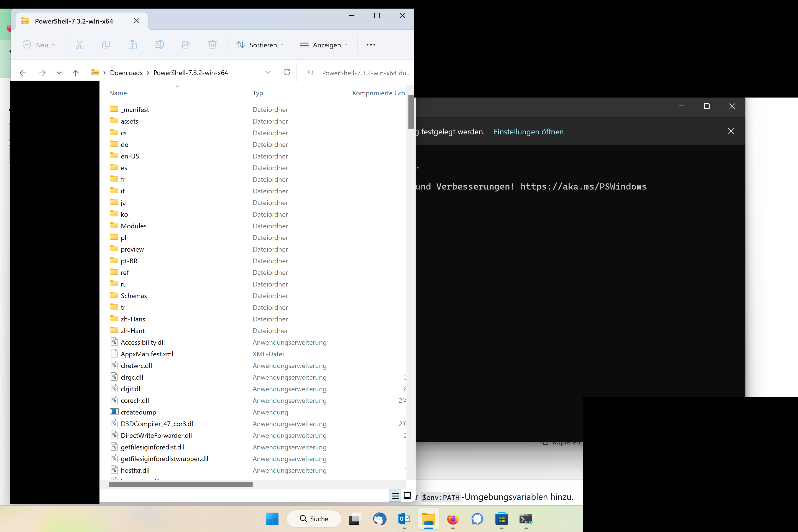798x532 pixels.
Task: Select coreclr.dll file
Action: click(x=135, y=400)
